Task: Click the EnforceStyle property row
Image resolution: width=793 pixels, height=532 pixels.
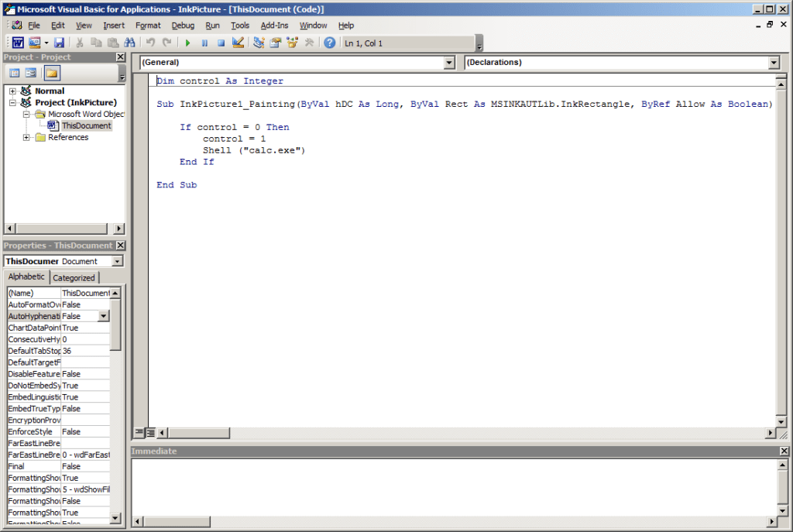Action: pyautogui.click(x=59, y=432)
